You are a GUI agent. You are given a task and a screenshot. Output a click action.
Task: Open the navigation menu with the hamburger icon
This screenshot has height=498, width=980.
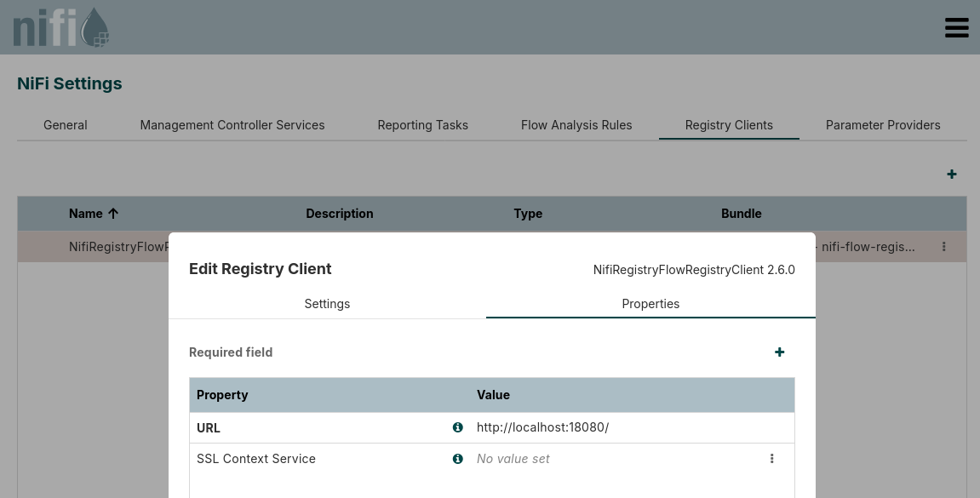pyautogui.click(x=957, y=27)
